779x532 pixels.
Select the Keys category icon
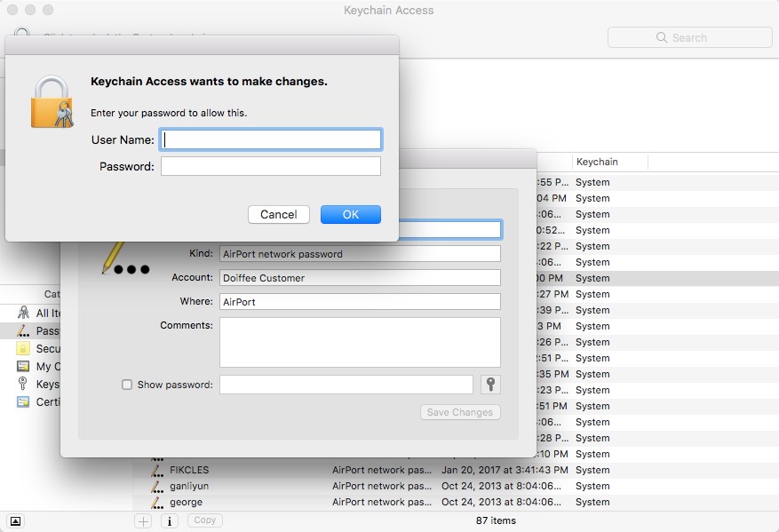[23, 384]
